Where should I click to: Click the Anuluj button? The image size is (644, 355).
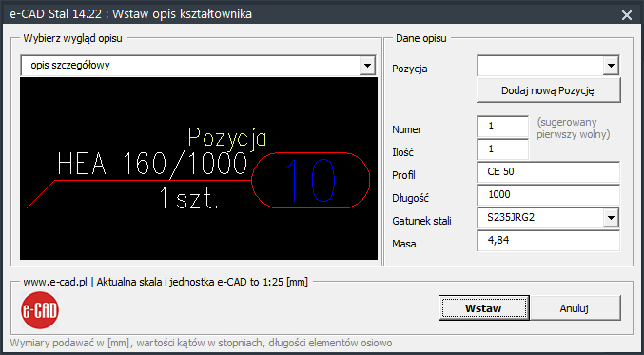pos(575,307)
